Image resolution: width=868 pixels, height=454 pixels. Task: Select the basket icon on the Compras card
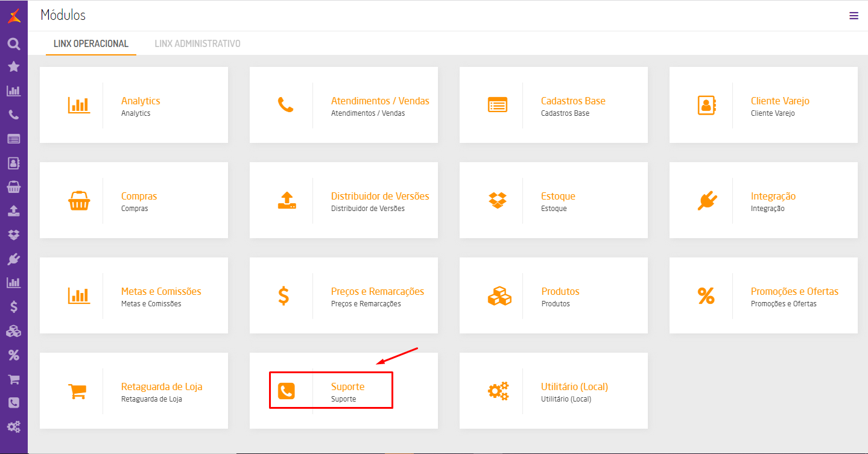point(79,201)
